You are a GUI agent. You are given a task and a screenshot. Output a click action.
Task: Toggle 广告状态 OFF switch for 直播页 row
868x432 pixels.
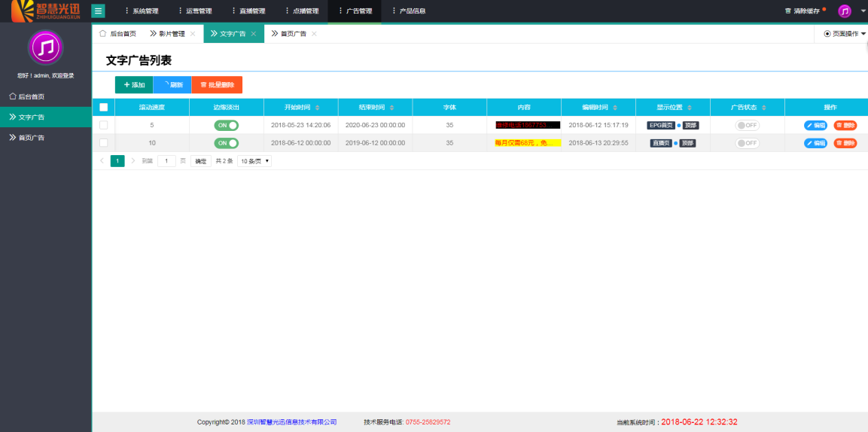tap(748, 143)
